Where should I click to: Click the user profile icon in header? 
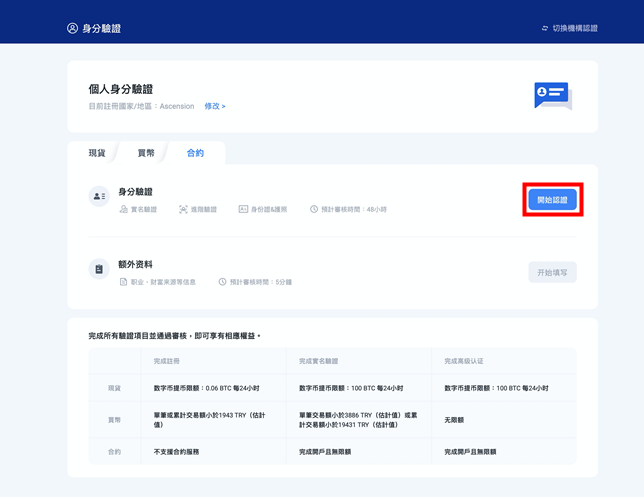coord(72,28)
